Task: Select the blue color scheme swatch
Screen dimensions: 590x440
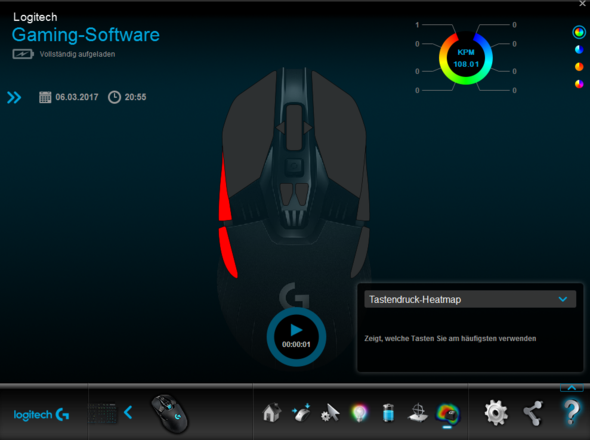Action: click(x=579, y=50)
